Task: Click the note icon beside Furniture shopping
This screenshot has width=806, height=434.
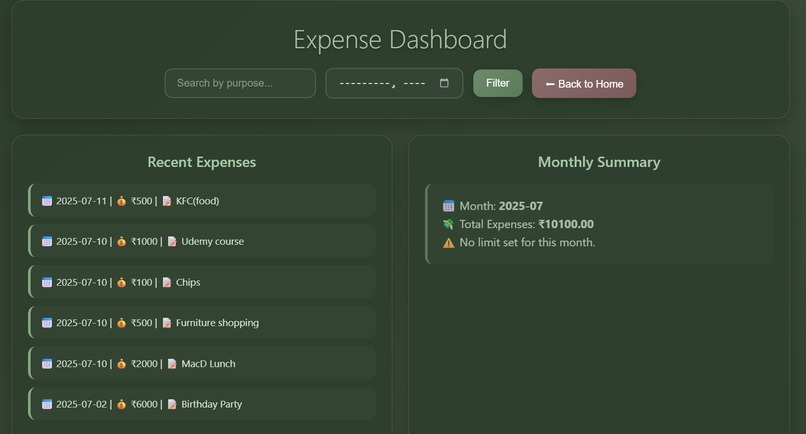Action: [x=167, y=323]
